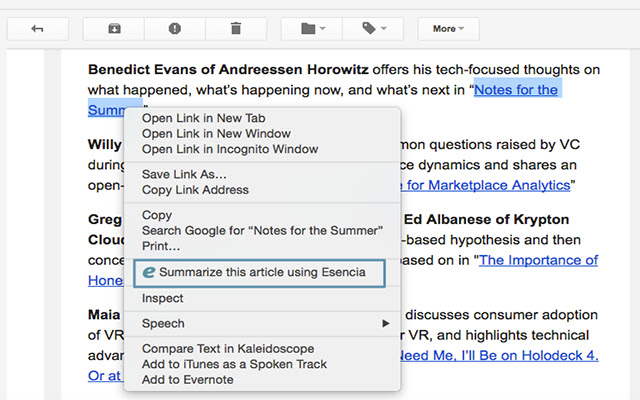Click the Esencia icon in context menu
The width and height of the screenshot is (640, 400).
click(x=149, y=272)
